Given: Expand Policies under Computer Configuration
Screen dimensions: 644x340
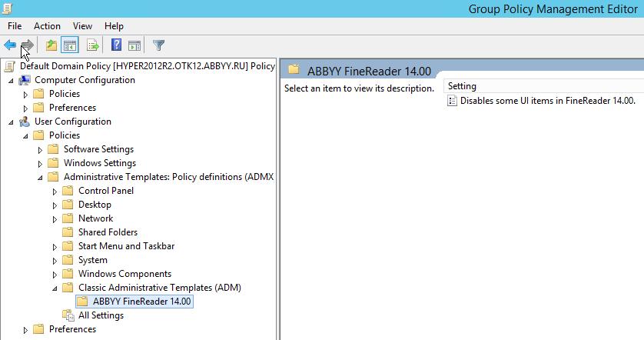Looking at the screenshot, I should (x=25, y=95).
